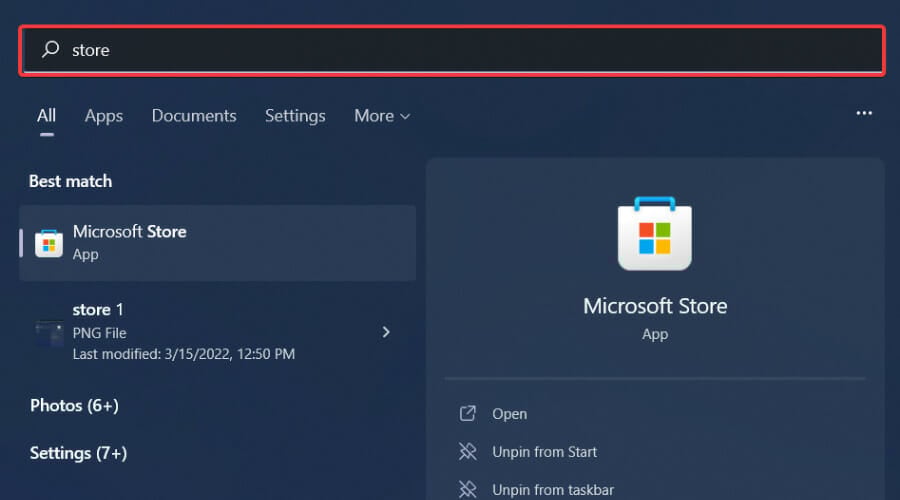Choose Unpin from taskbar
This screenshot has width=900, height=500.
click(553, 490)
